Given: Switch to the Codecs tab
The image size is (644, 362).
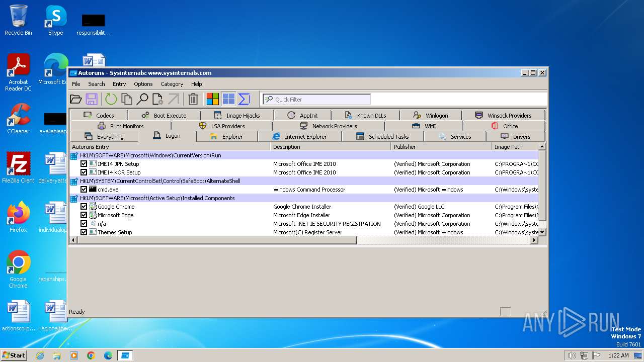Looking at the screenshot, I should 99,115.
